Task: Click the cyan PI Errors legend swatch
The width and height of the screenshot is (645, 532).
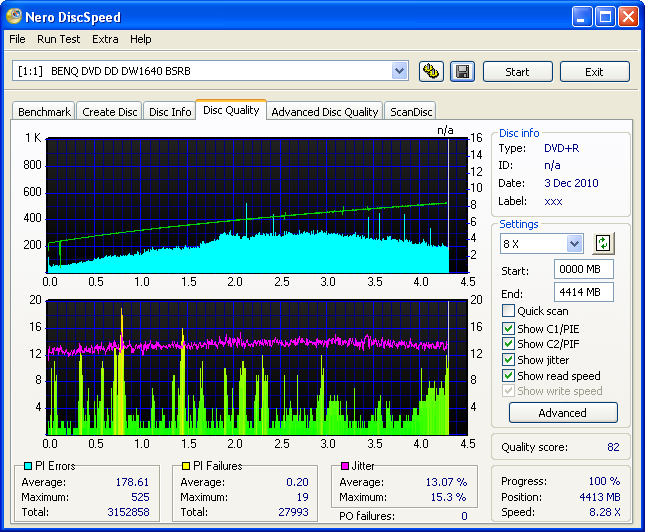Action: 28,466
